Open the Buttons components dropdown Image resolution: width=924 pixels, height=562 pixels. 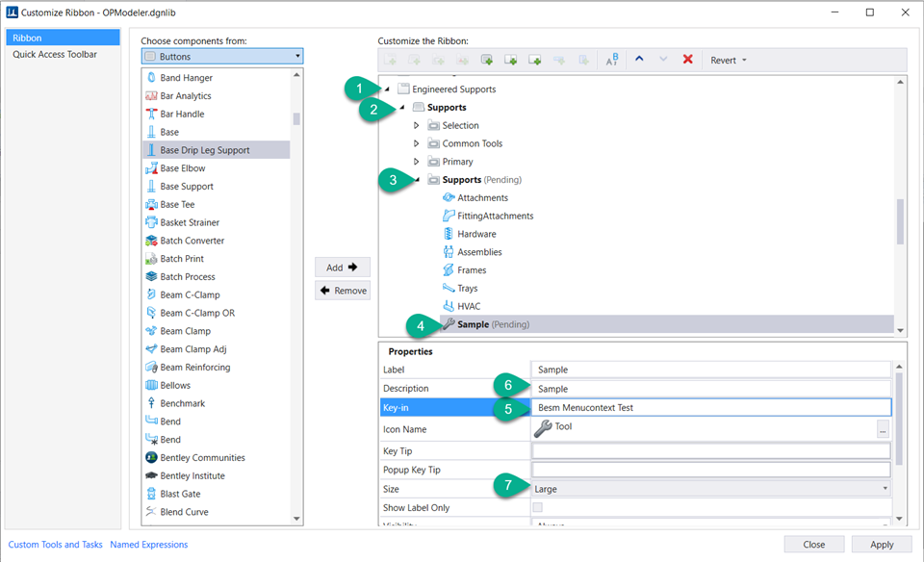[222, 57]
